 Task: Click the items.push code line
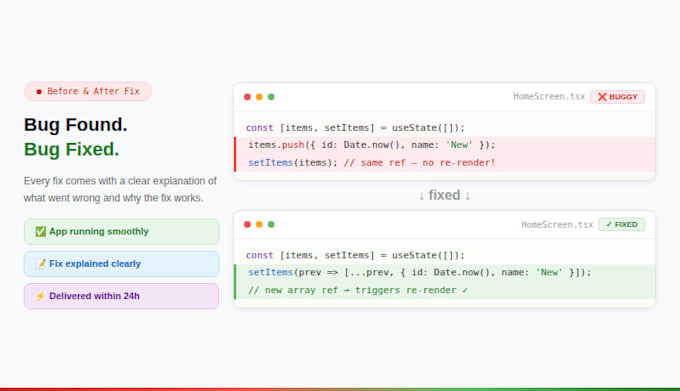click(x=372, y=145)
